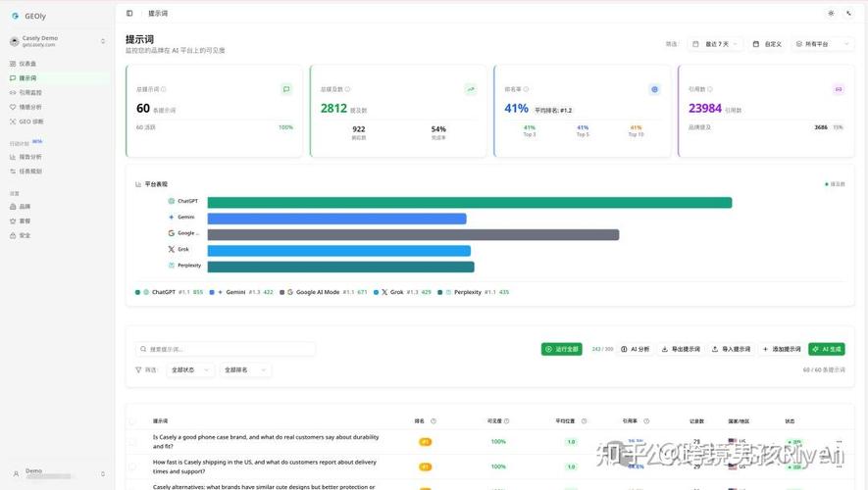Click Google AI Mode legend entry
868x490 pixels.
(324, 292)
